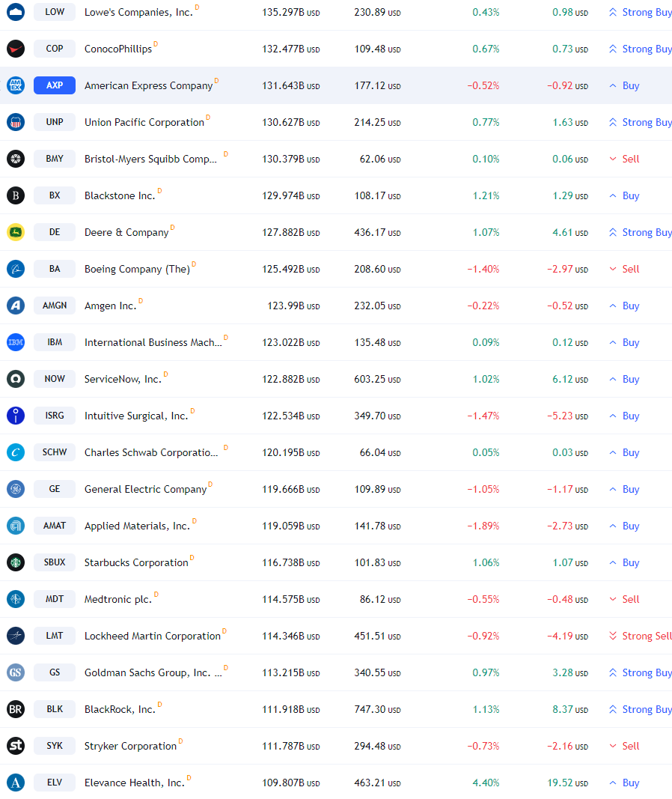Click Stryker's Sell rating

[624, 746]
